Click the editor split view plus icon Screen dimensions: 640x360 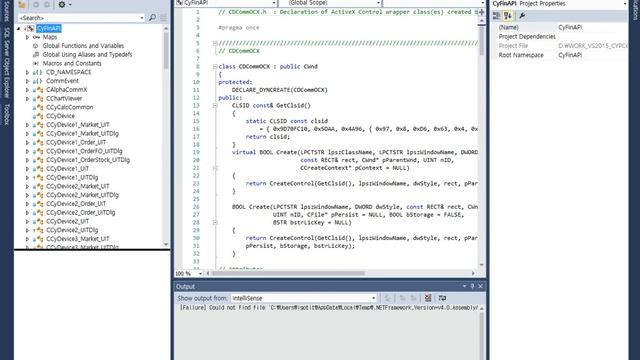482,12
